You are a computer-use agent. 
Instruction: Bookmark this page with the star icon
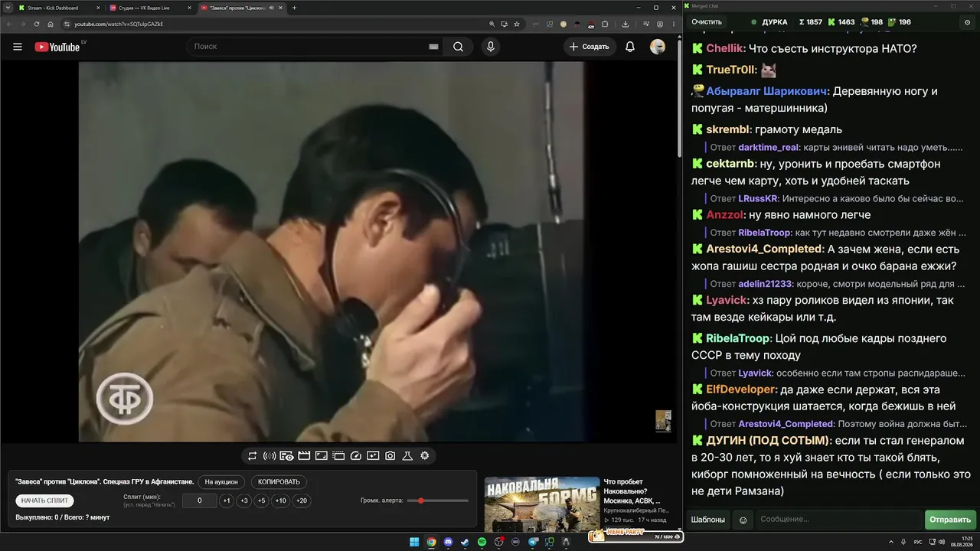(x=517, y=24)
